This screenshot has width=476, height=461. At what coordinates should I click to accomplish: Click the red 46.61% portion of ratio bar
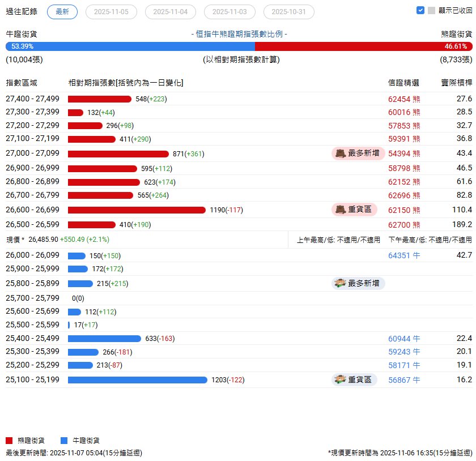click(x=363, y=46)
